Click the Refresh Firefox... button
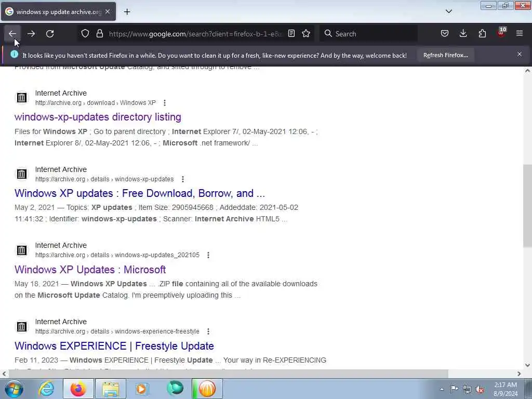532x399 pixels. point(445,55)
